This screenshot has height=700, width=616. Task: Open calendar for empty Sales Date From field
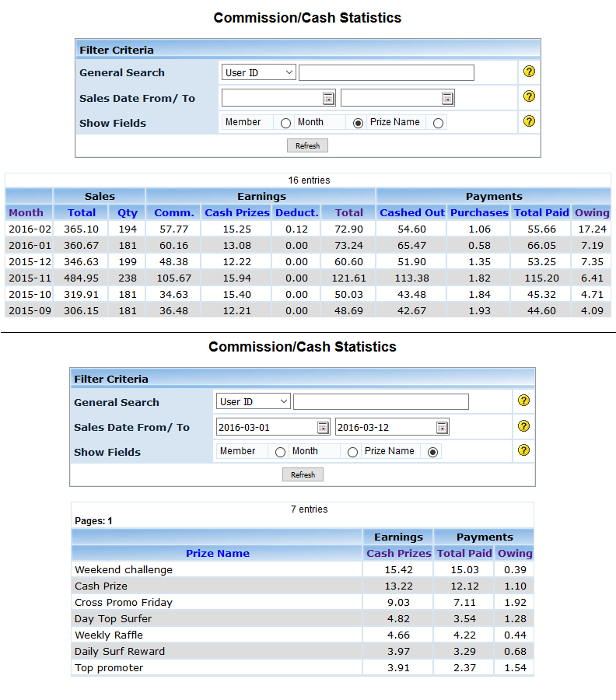coord(328,98)
